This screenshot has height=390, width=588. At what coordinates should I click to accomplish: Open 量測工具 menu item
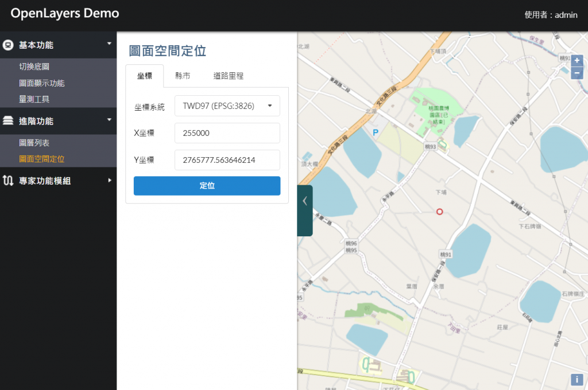click(34, 99)
